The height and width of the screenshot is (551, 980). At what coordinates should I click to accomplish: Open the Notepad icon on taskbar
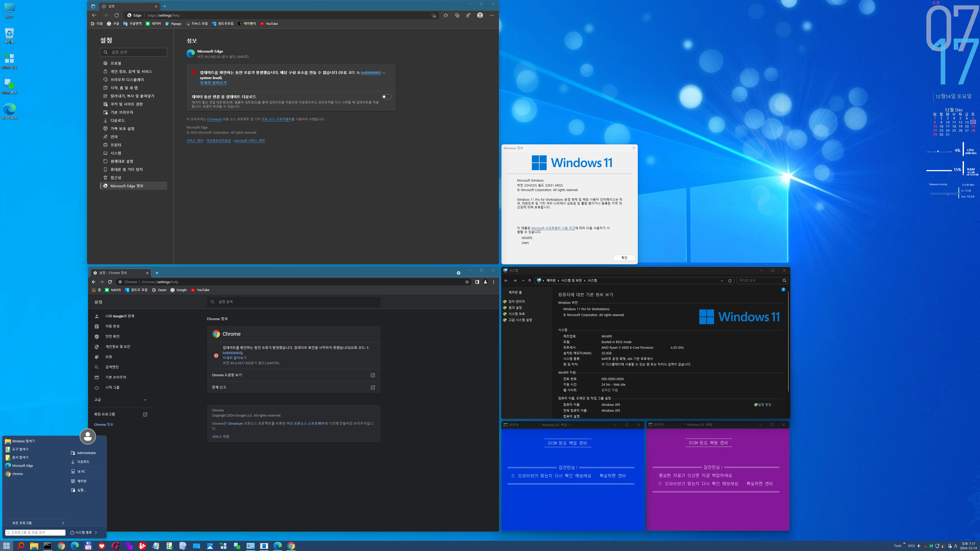[156, 546]
